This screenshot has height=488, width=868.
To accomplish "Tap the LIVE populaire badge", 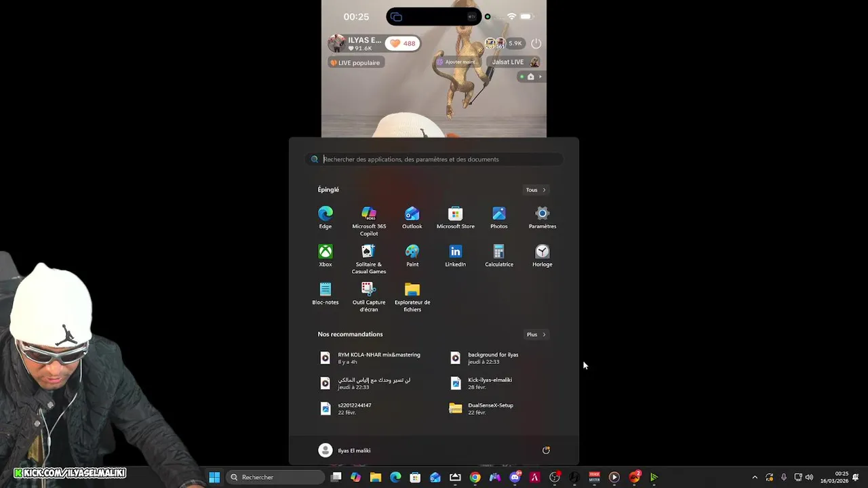I will [356, 62].
